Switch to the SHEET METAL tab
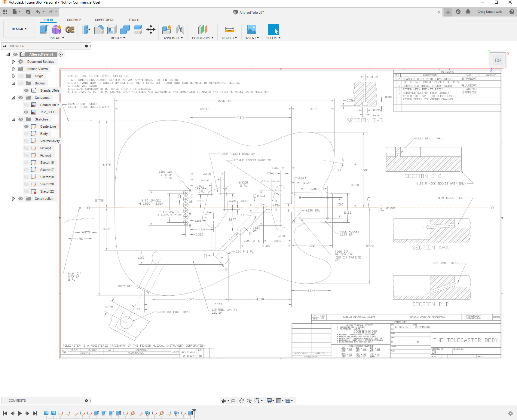The height and width of the screenshot is (420, 517). (x=105, y=20)
